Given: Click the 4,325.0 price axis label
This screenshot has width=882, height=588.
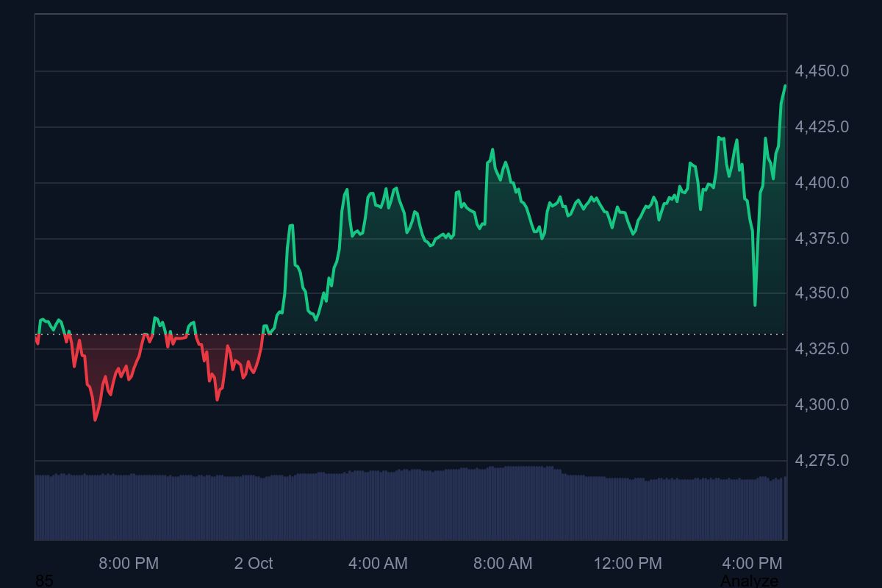Looking at the screenshot, I should pos(822,349).
